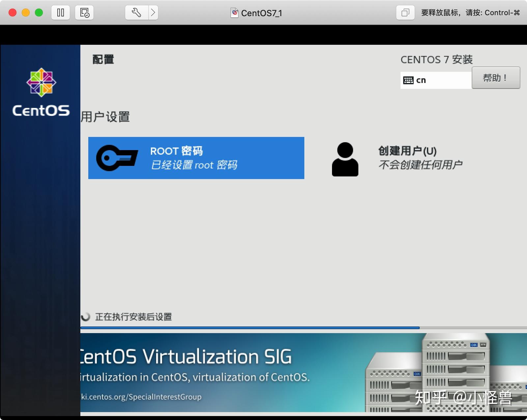The width and height of the screenshot is (527, 420).
Task: Click the 用户设置 heading
Action: (105, 117)
